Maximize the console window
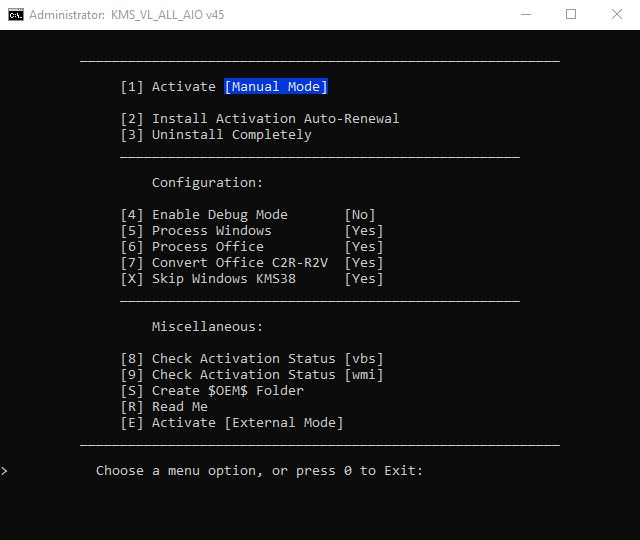640x540 pixels. (x=571, y=15)
